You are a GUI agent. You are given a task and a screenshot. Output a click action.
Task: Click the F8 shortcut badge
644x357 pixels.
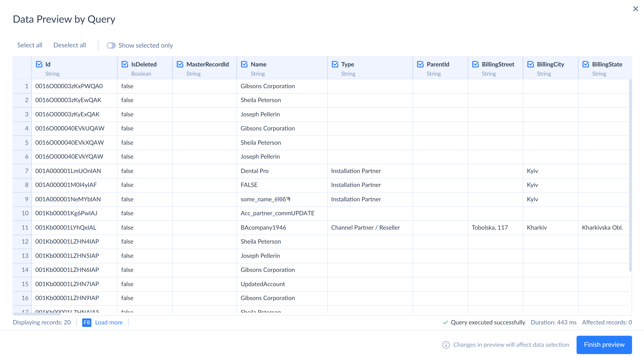[87, 323]
